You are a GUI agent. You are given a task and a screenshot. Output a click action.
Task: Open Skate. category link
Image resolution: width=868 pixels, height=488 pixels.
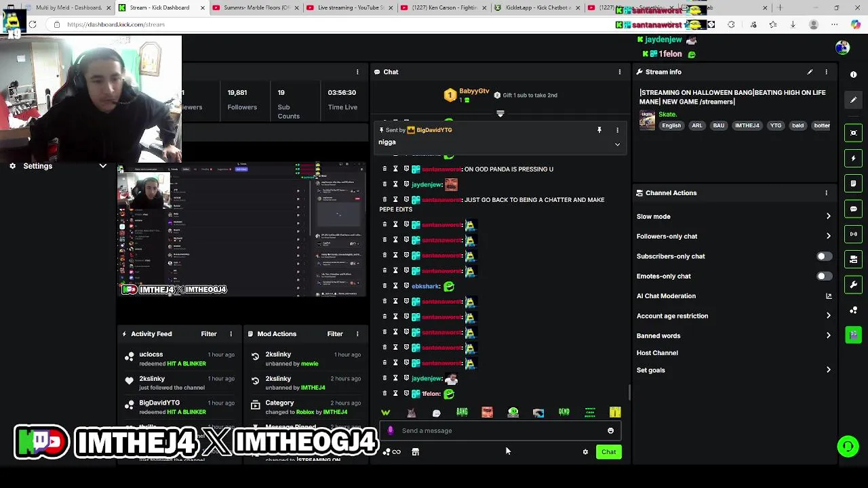667,115
